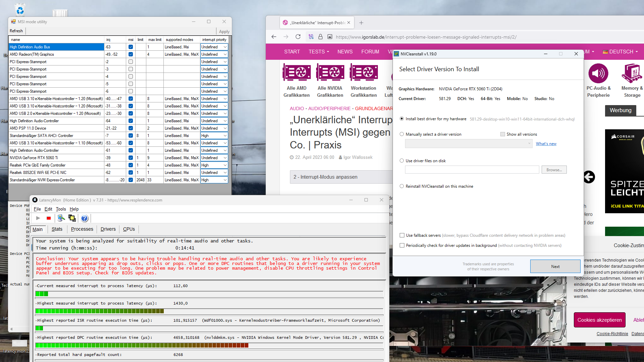Image resolution: width=644 pixels, height=362 pixels.
Task: Open Memory & Storage category icon
Action: pos(632,73)
